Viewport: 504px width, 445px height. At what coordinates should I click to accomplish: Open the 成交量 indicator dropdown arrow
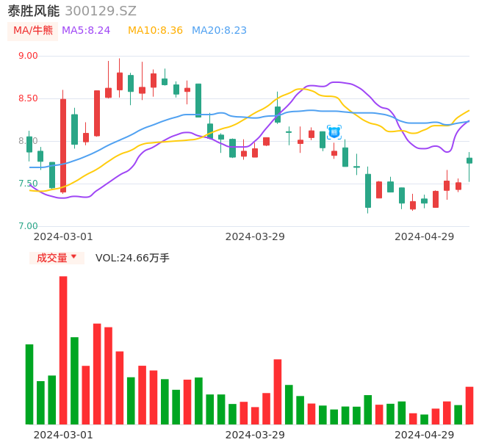[73, 257]
